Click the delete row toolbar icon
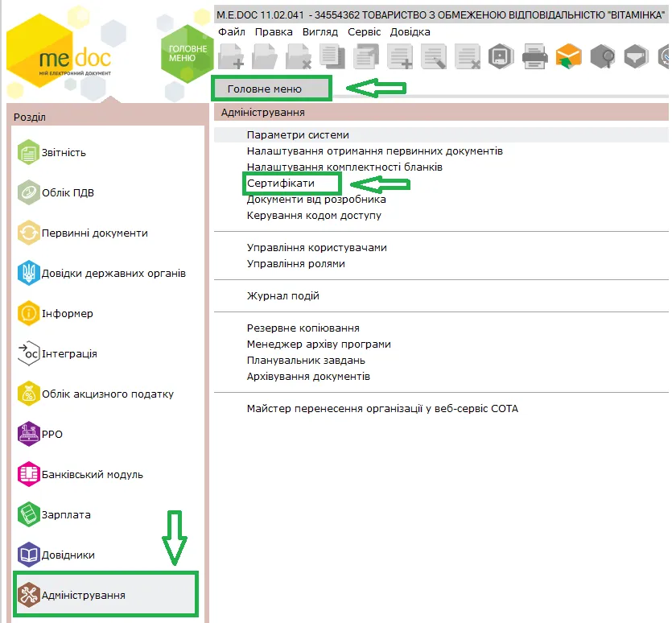This screenshot has width=672, height=623. coord(468,56)
